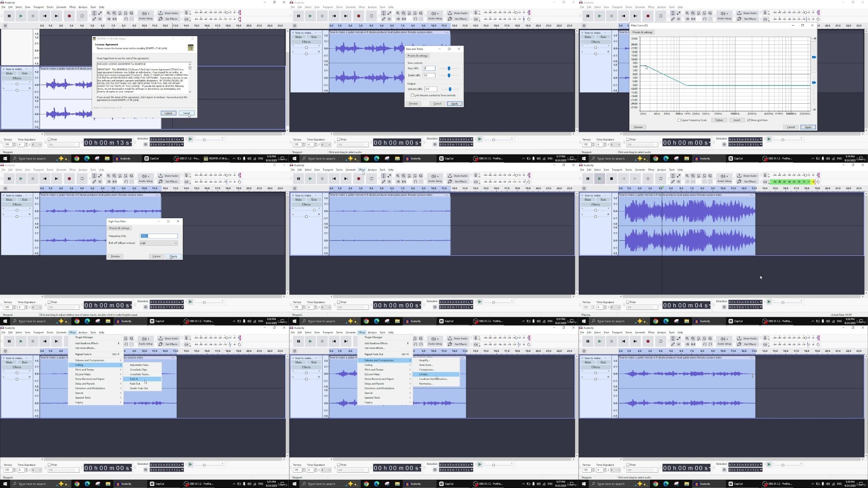Screen dimensions: 868x488
Task: Expand Pitch and Tempo beside the open Limiter submenu
Action: coord(385,370)
